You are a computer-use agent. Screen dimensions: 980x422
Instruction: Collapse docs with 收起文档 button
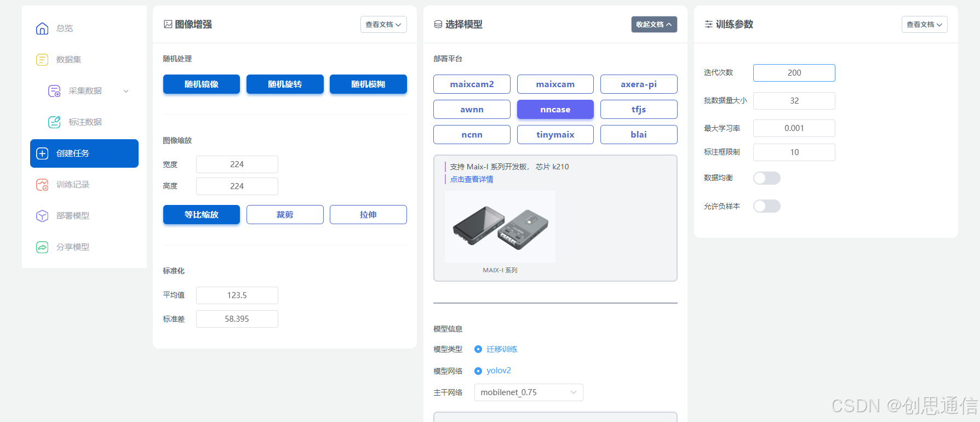(654, 25)
